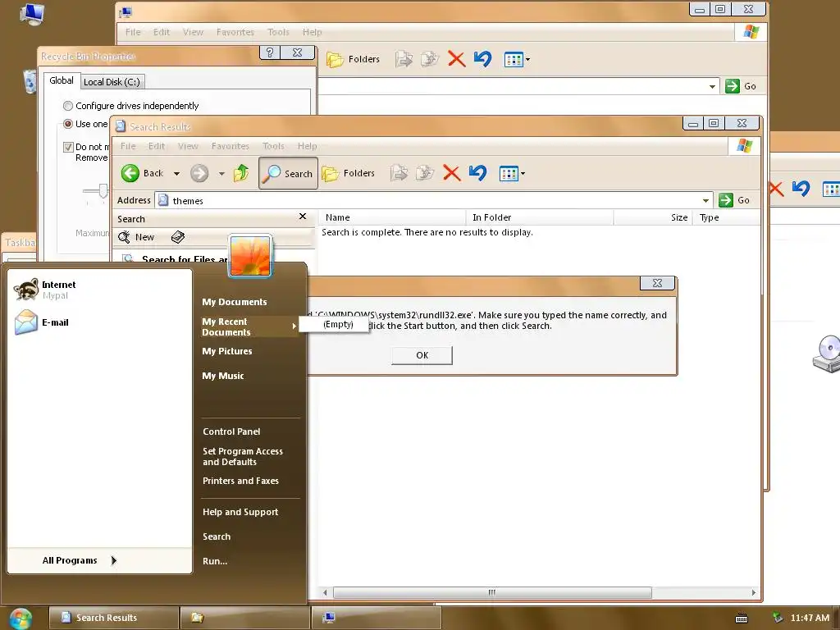Select the Use one setting radio button
This screenshot has width=840, height=630.
click(68, 124)
